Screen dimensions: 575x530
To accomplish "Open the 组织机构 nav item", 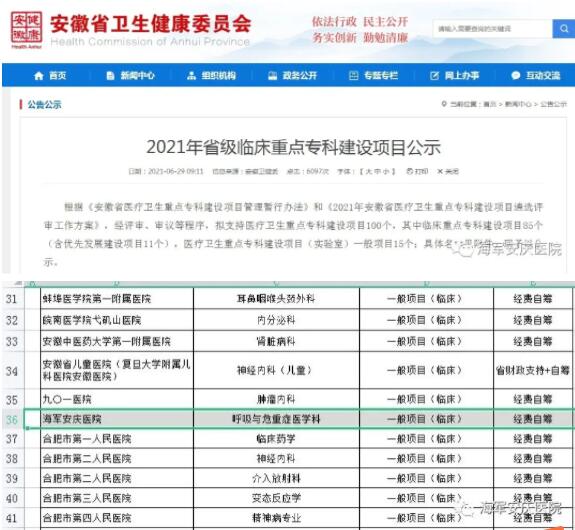I will (211, 76).
